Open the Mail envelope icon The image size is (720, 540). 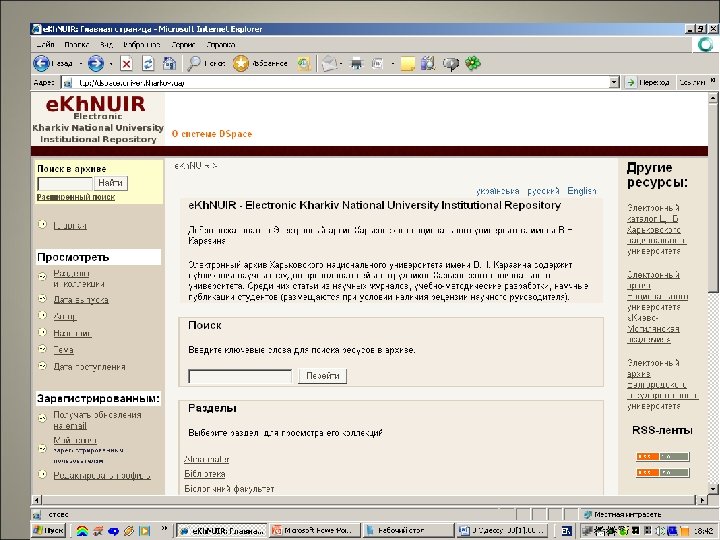[x=329, y=63]
